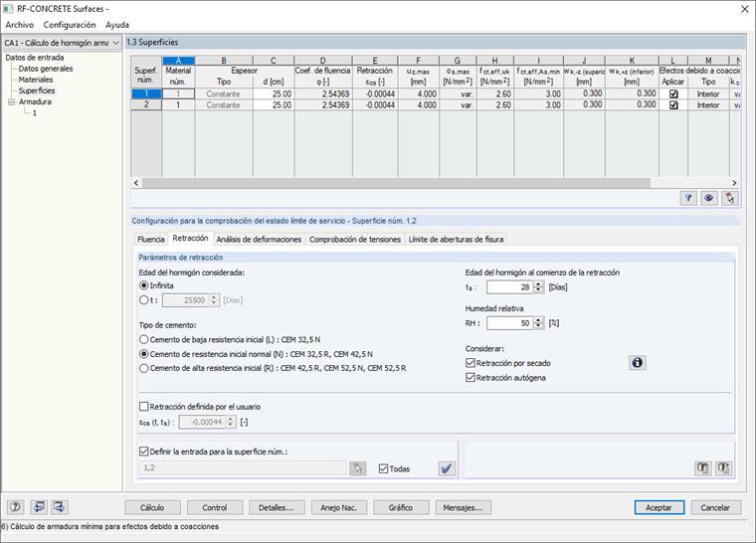Click the blue checkmark apply icon
The height and width of the screenshot is (543, 756).
point(447,468)
